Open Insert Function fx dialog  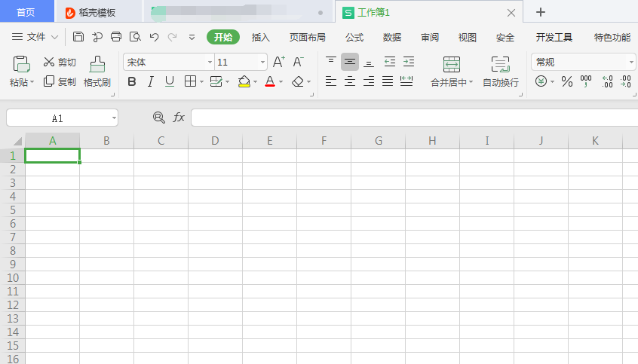(x=179, y=118)
